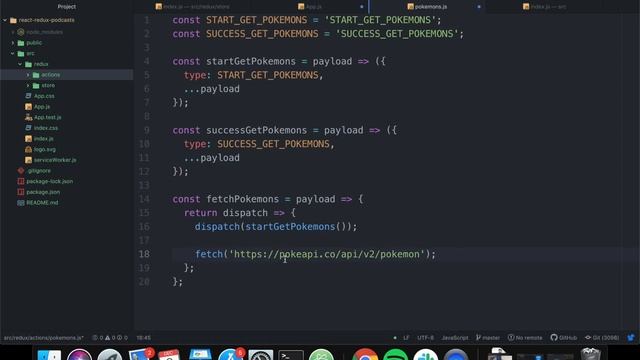Open Terminal from the Dock
This screenshot has height=360, width=640.
point(291,355)
